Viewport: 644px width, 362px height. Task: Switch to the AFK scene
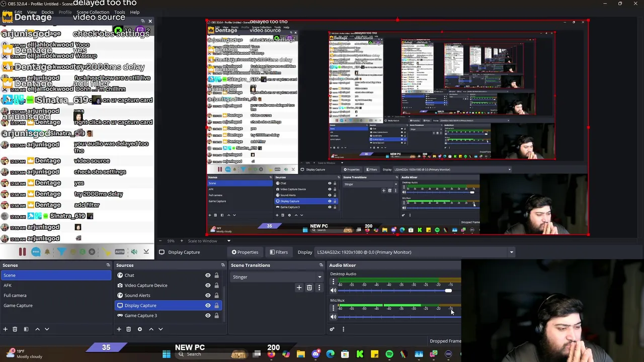pos(55,286)
